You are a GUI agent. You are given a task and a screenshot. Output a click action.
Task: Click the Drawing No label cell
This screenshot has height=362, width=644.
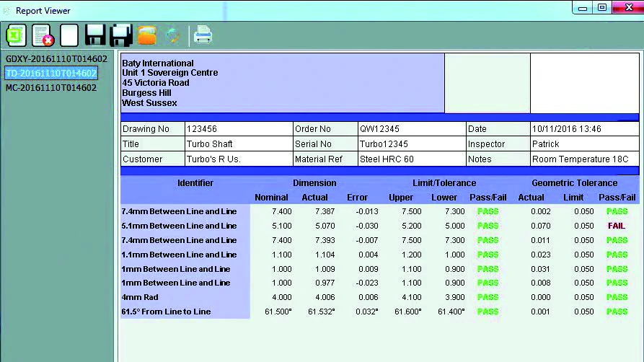153,129
